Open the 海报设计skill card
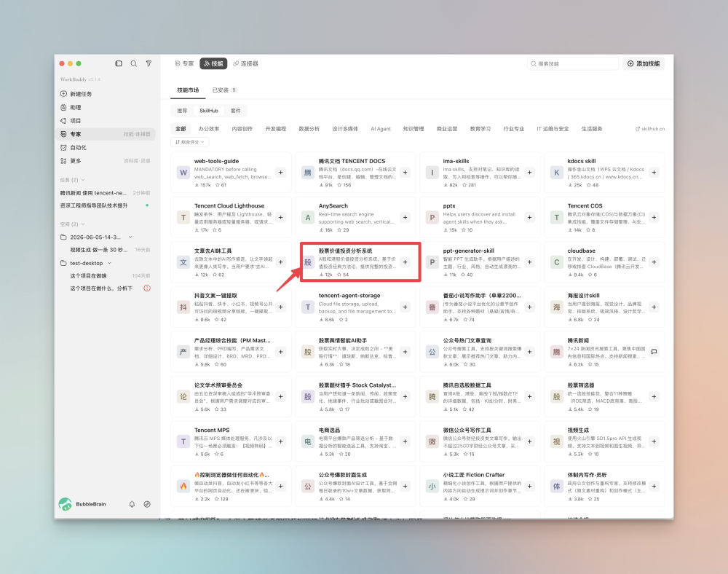The width and height of the screenshot is (728, 574). pos(604,307)
